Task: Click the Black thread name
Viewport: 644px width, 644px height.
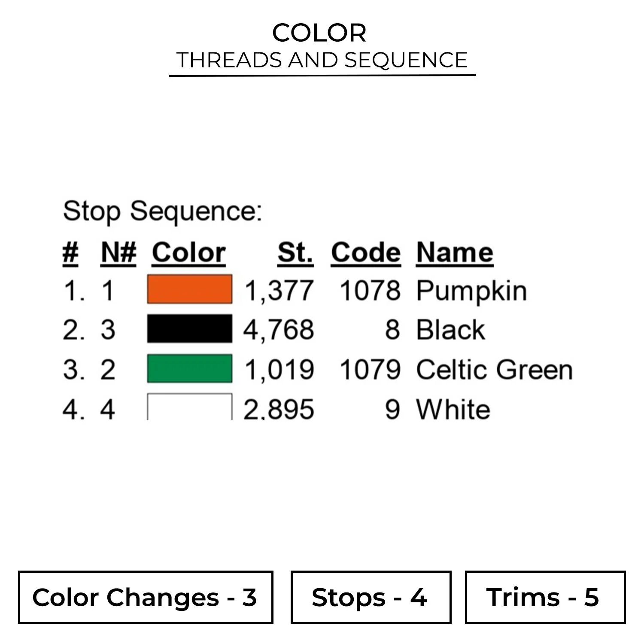Action: tap(450, 330)
